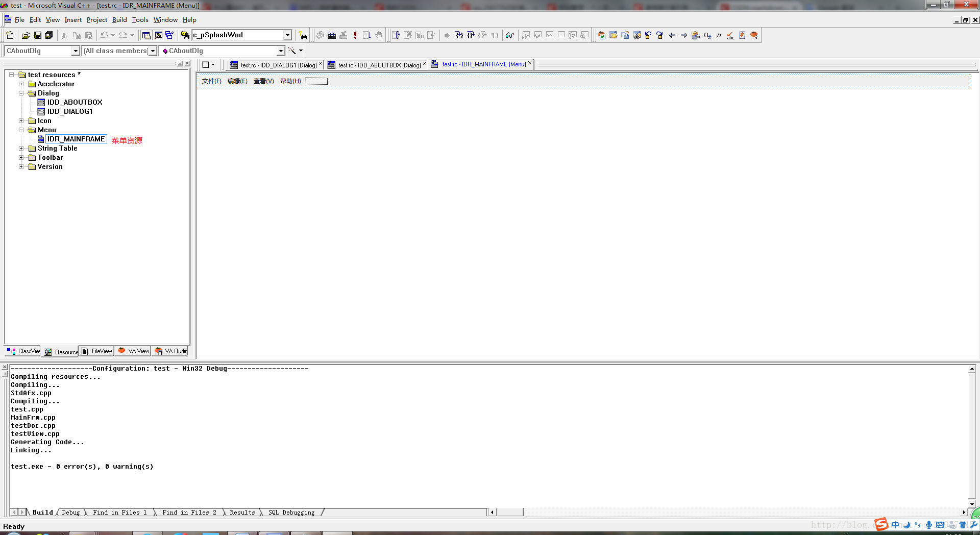Click the Output window toggle icon
The image size is (980, 535).
[158, 35]
